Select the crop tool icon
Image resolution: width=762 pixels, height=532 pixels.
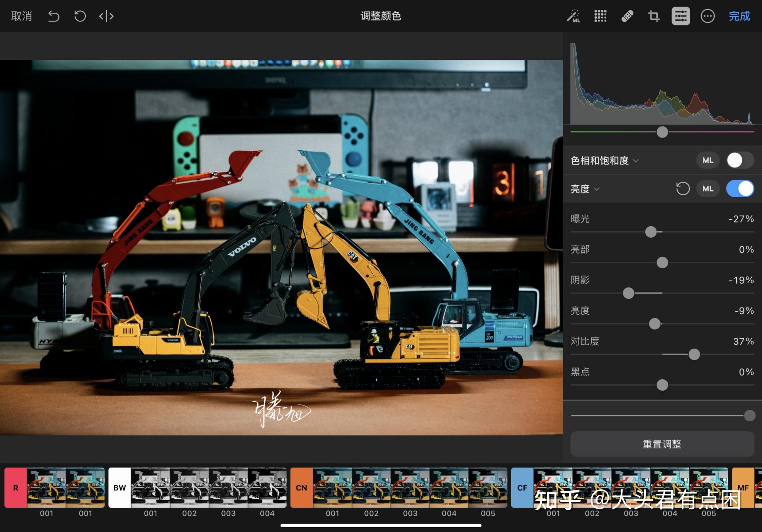pyautogui.click(x=654, y=16)
